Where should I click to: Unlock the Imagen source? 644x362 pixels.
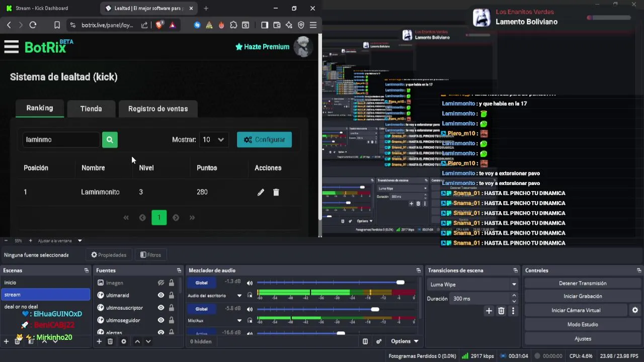172,283
